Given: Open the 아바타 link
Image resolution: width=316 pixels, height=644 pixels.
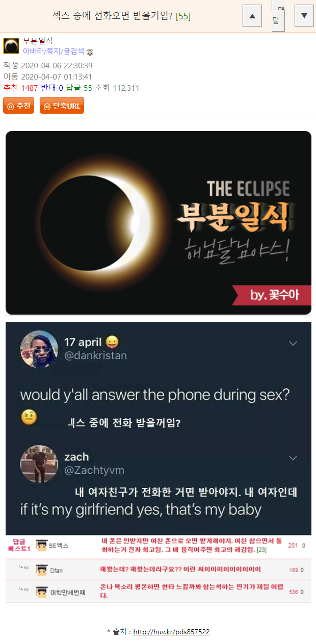Looking at the screenshot, I should (34, 51).
